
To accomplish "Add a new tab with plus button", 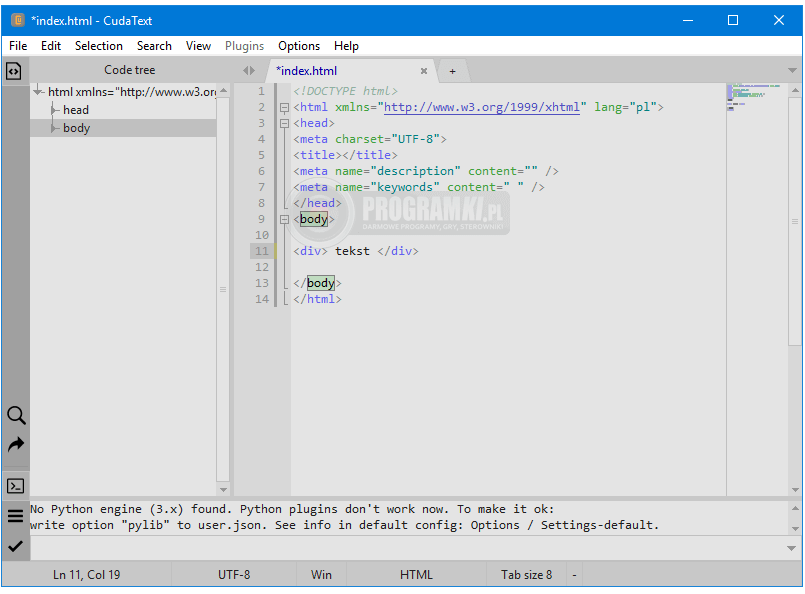I will (452, 71).
